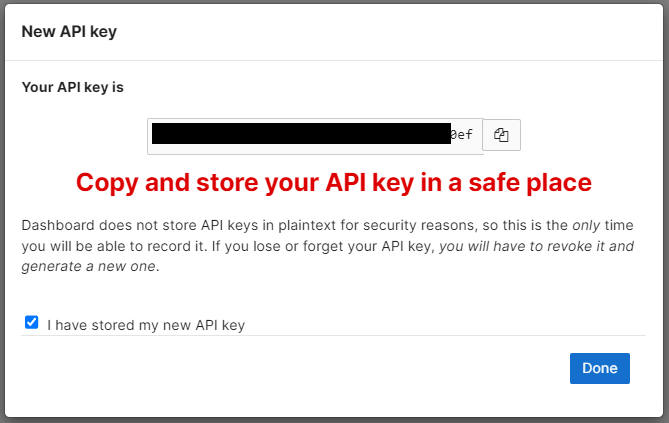669x423 pixels.
Task: Copy the API key to clipboard
Action: 501,135
